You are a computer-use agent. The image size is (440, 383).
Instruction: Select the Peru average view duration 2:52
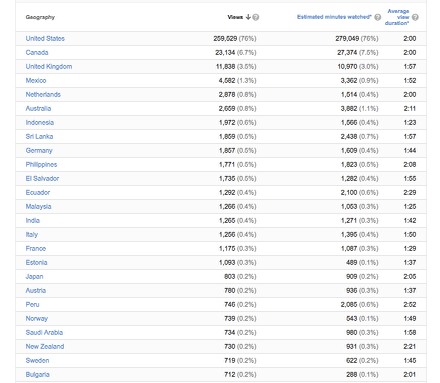point(410,304)
